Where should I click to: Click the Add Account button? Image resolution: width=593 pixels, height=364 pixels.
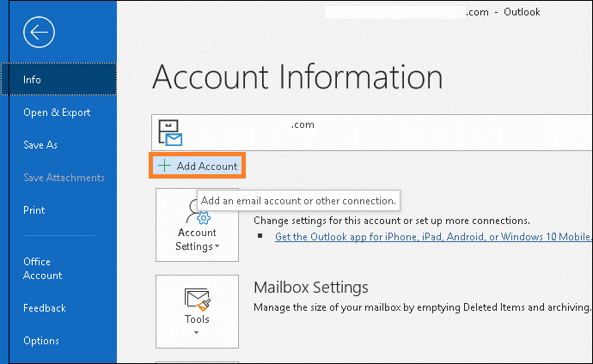tap(197, 166)
